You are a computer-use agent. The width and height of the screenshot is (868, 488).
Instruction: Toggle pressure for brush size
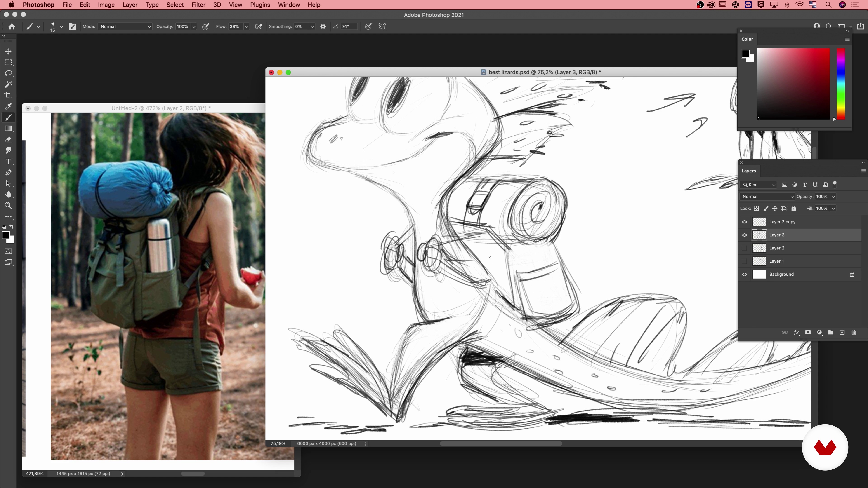[368, 26]
